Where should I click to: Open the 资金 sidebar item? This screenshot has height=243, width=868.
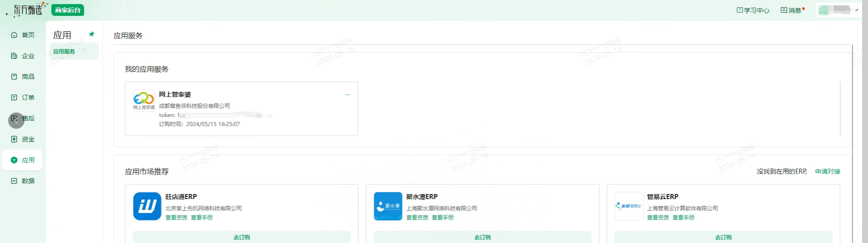[x=23, y=139]
